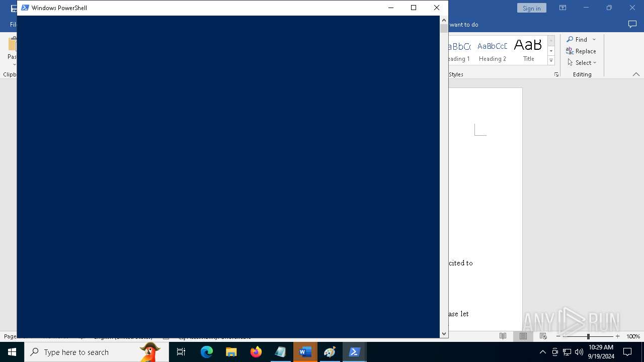Minimize the Word window
This screenshot has width=644, height=362.
[x=586, y=8]
